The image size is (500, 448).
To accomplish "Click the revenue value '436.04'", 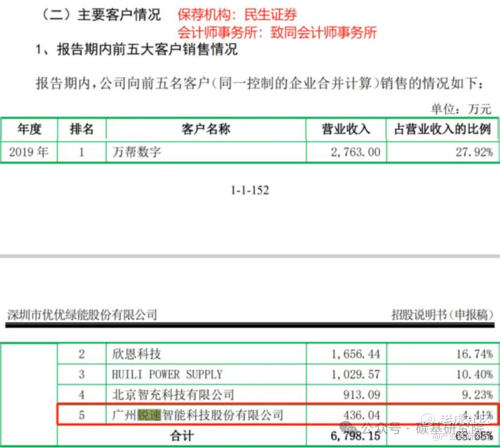I will (x=362, y=415).
